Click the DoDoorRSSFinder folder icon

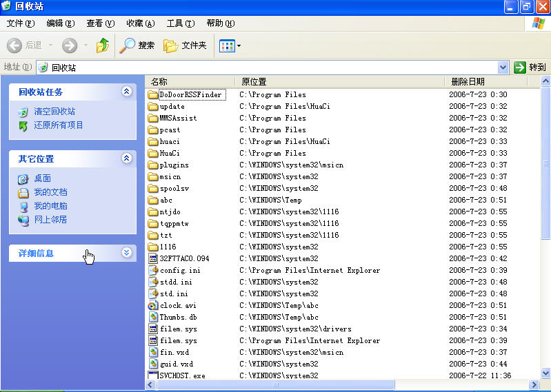(154, 94)
